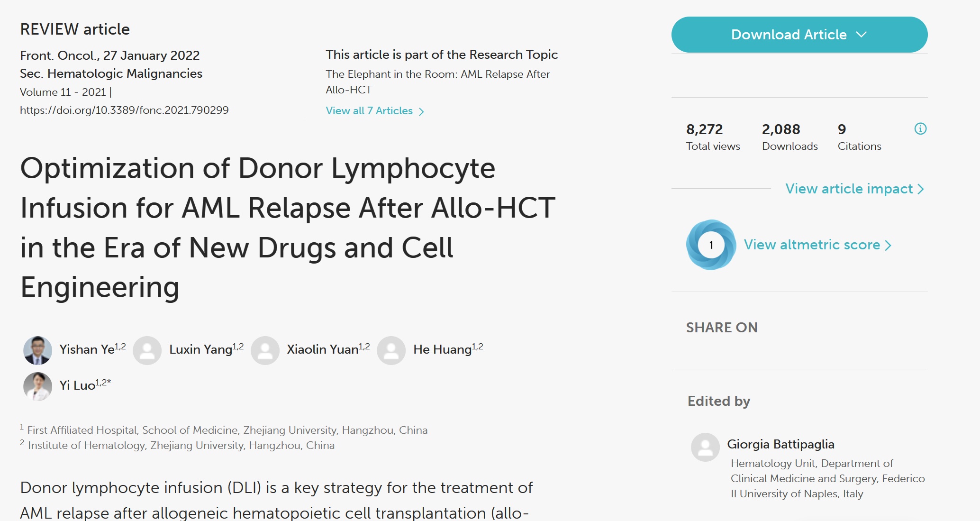Open the Elephant in the Room research topic

(x=437, y=82)
